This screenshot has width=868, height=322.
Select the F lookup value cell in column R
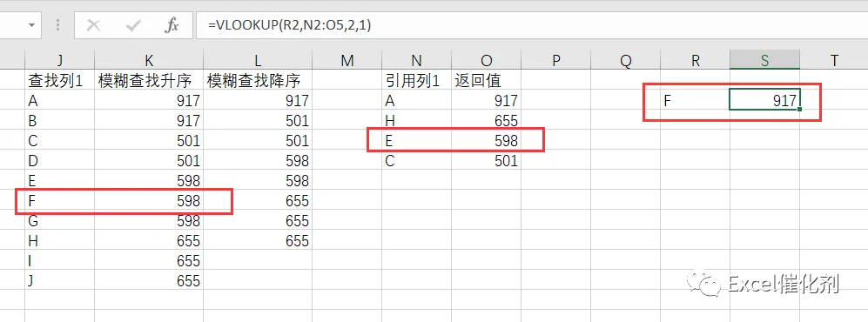pyautogui.click(x=696, y=100)
